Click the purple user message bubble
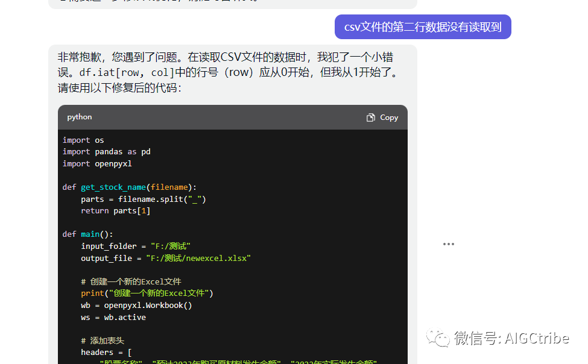Screen dimensions: 588x364 (x=423, y=27)
